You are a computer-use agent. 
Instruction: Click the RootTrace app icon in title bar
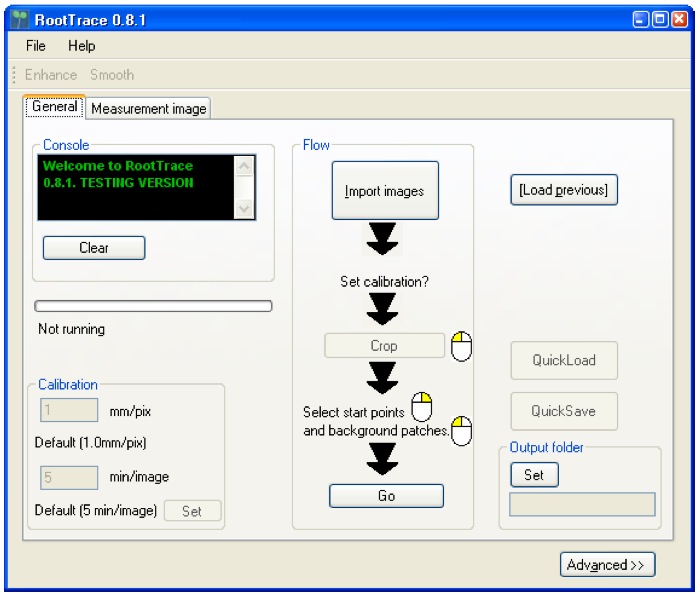click(18, 19)
